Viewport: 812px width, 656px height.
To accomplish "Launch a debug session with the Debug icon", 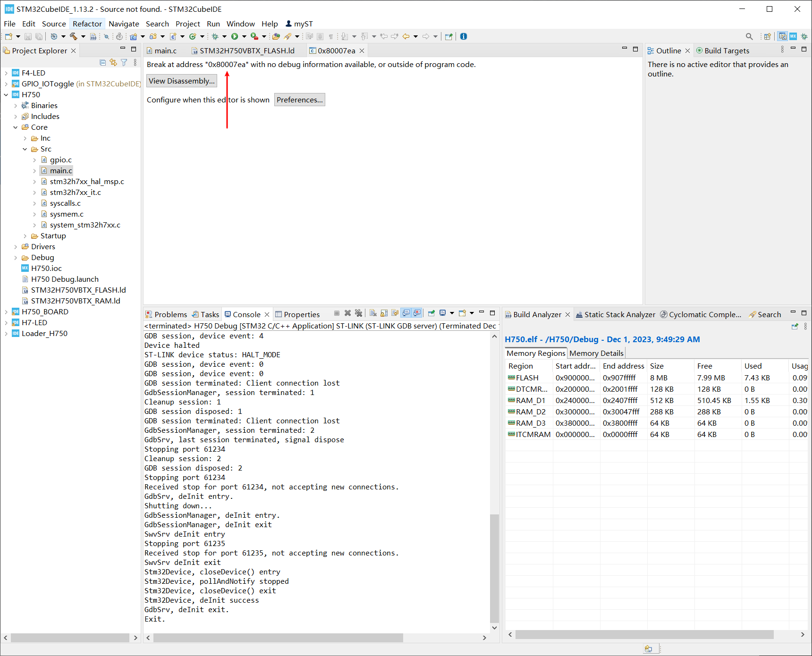I will 215,36.
